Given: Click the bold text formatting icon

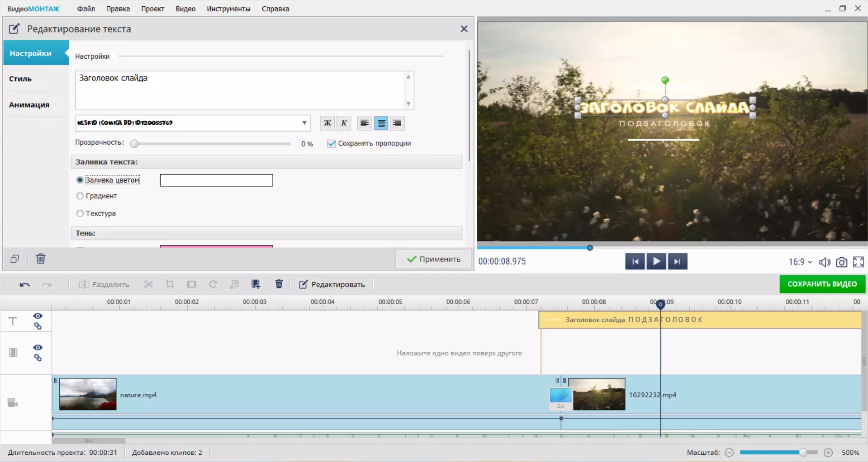Looking at the screenshot, I should (x=327, y=123).
